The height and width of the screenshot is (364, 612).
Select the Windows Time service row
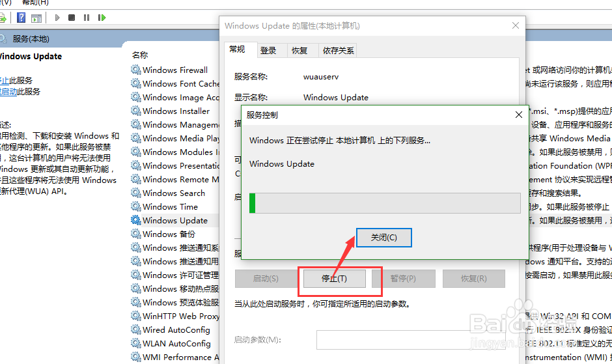point(175,206)
